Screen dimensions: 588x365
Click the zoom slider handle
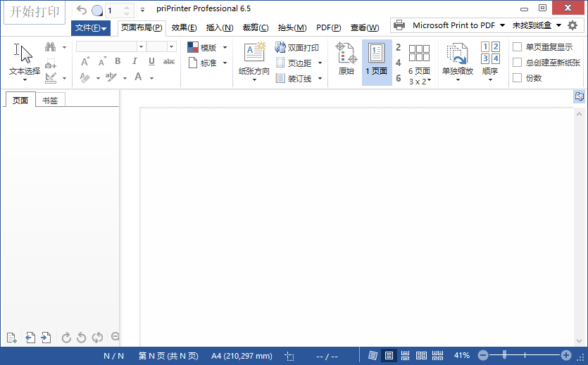point(504,354)
